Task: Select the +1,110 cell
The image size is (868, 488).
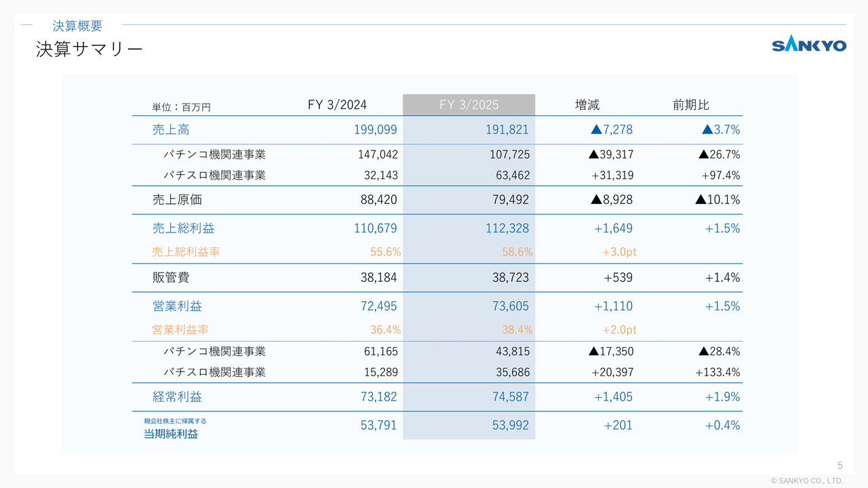Action: (614, 306)
